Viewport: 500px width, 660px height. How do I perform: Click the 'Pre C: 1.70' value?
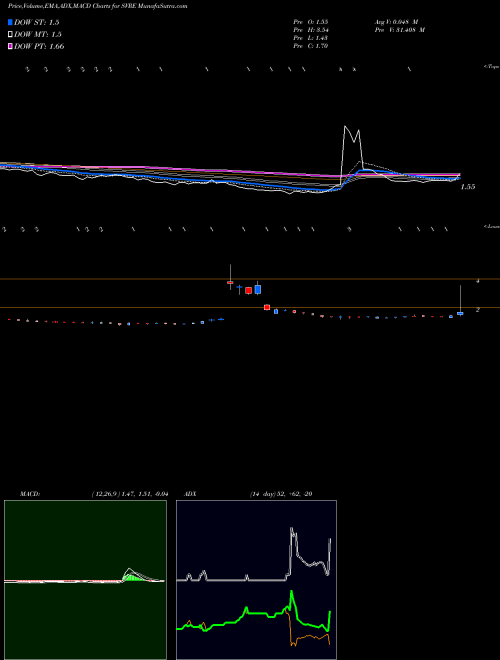(x=311, y=46)
